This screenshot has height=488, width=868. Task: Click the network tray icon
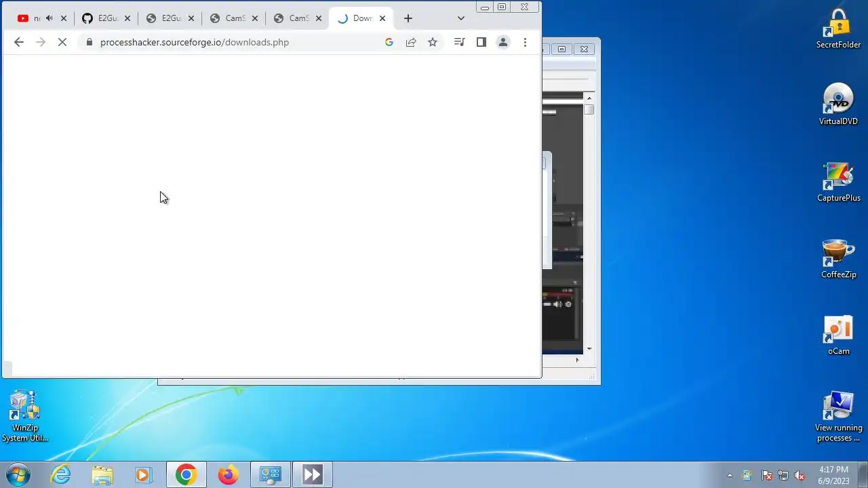[x=783, y=475]
